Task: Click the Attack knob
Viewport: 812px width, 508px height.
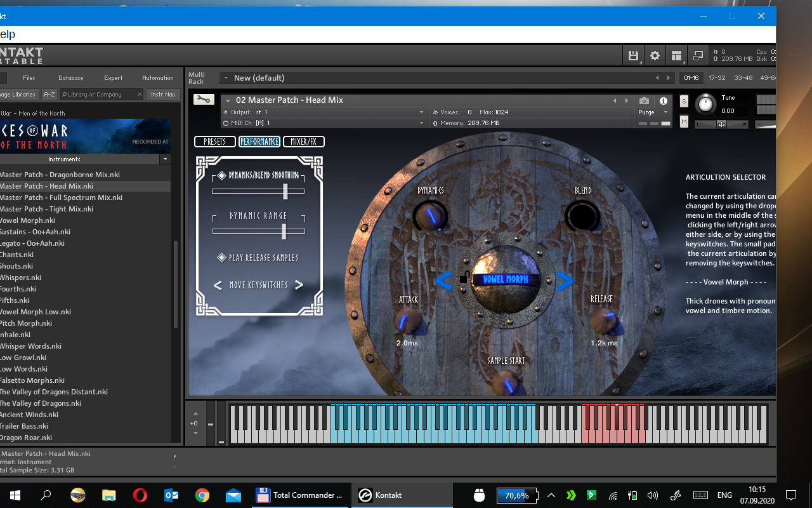Action: tap(407, 321)
